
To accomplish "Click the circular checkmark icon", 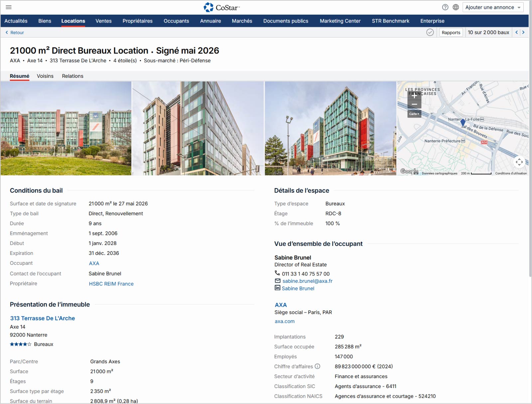I will (430, 32).
